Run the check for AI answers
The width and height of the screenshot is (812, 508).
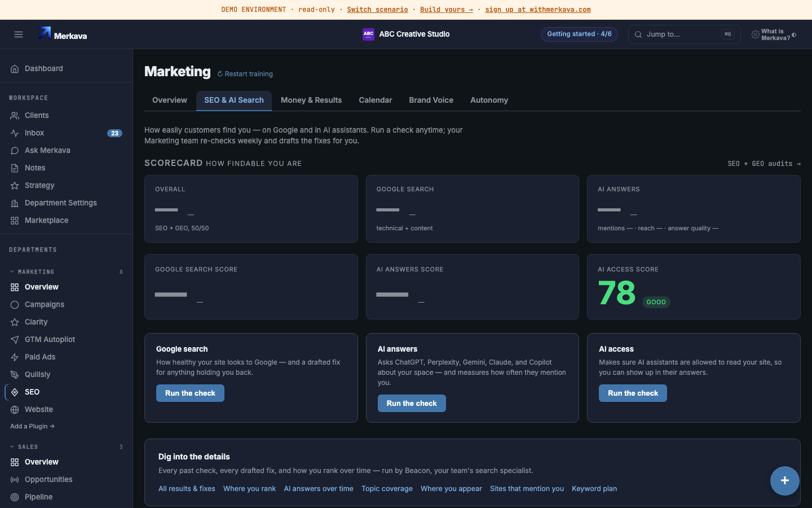tap(412, 404)
